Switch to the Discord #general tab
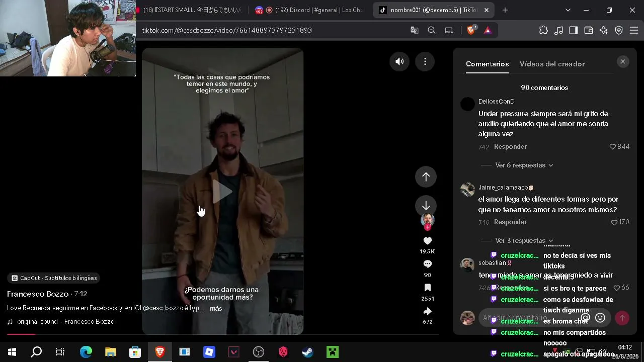Screen dimensions: 644x362 [310, 10]
